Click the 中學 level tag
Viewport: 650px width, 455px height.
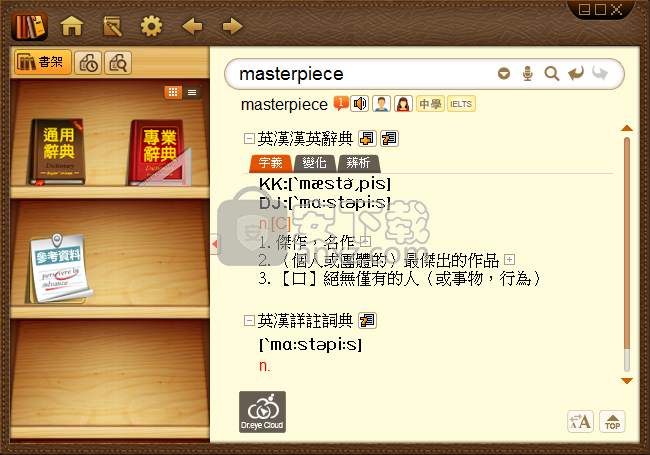(x=430, y=104)
